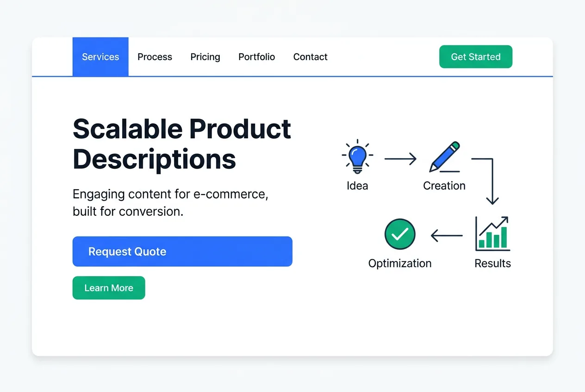Click the arrow between Idea and Creation
This screenshot has width=585, height=392.
click(401, 158)
